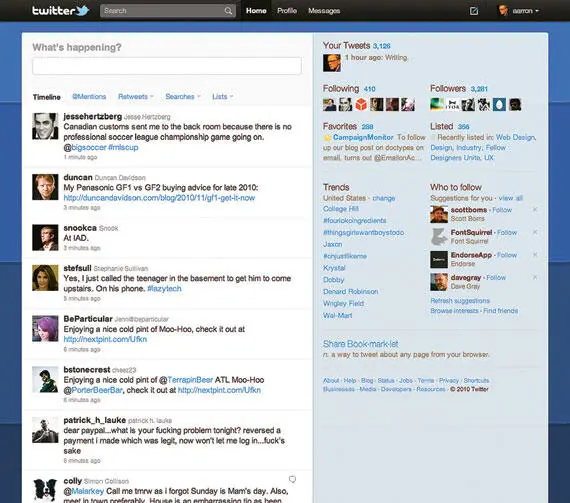Viewport: 570px width, 503px height.
Task: Dismiss davegray suggestion with the X
Action: pos(535,277)
